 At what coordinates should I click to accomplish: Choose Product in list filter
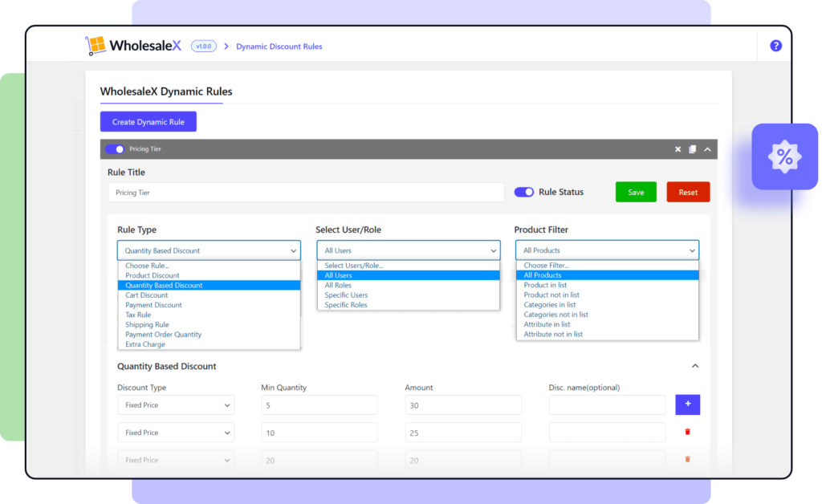[x=607, y=285]
